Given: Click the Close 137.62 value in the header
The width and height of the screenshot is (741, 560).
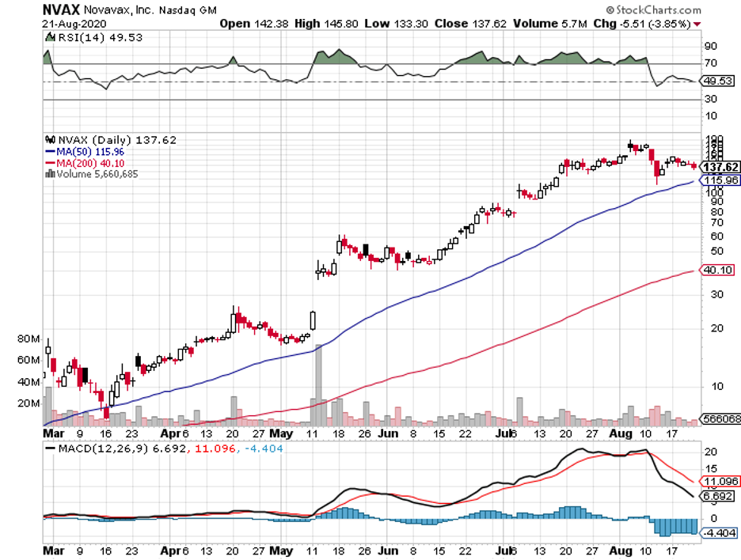Looking at the screenshot, I should coord(470,24).
